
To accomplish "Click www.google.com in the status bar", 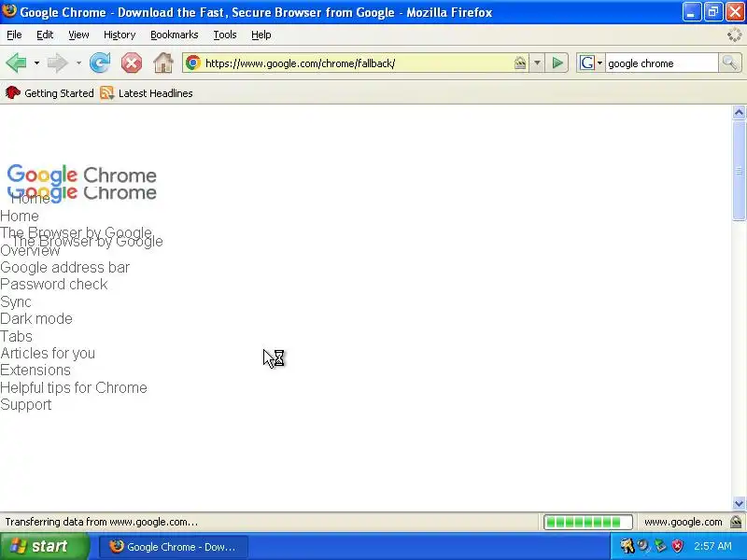I will (x=684, y=522).
